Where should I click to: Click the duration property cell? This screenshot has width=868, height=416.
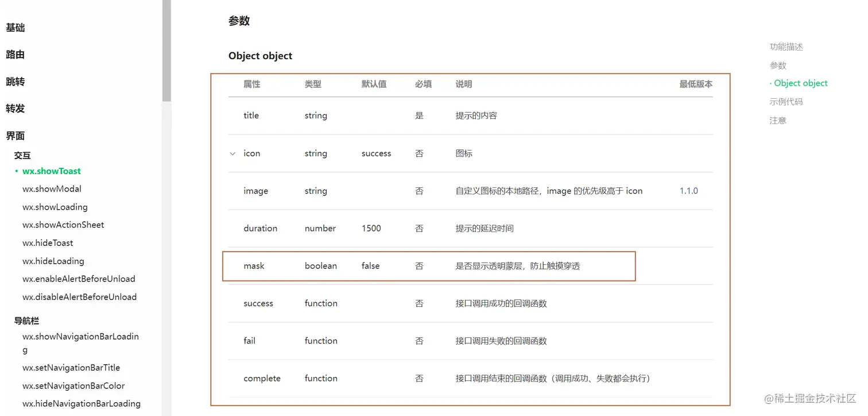(x=260, y=228)
